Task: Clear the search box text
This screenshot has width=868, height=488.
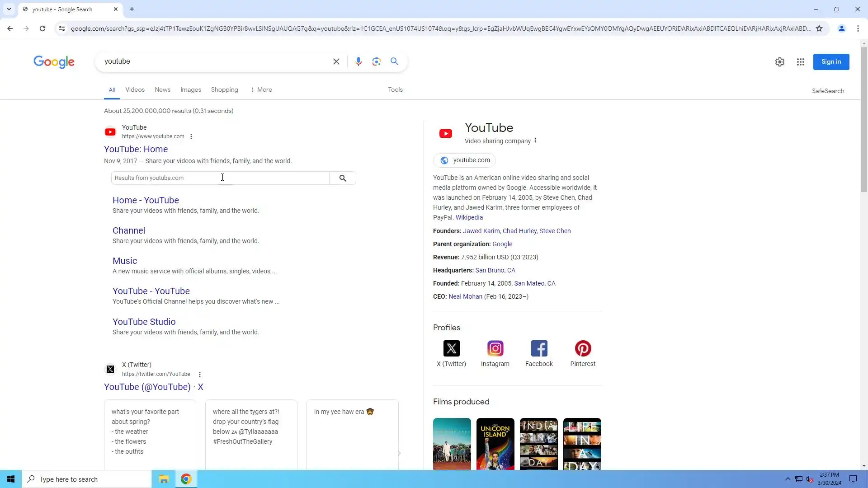Action: coord(336,61)
